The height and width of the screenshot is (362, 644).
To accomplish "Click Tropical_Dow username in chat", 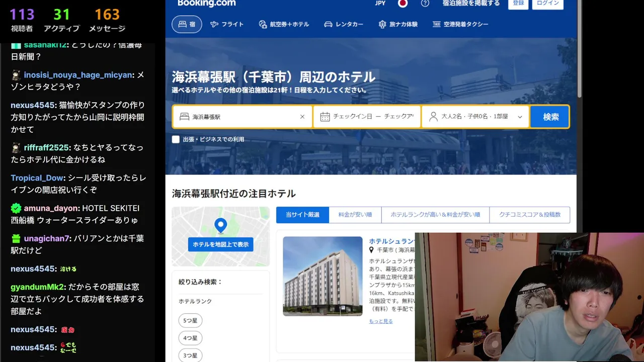I will pos(38,178).
